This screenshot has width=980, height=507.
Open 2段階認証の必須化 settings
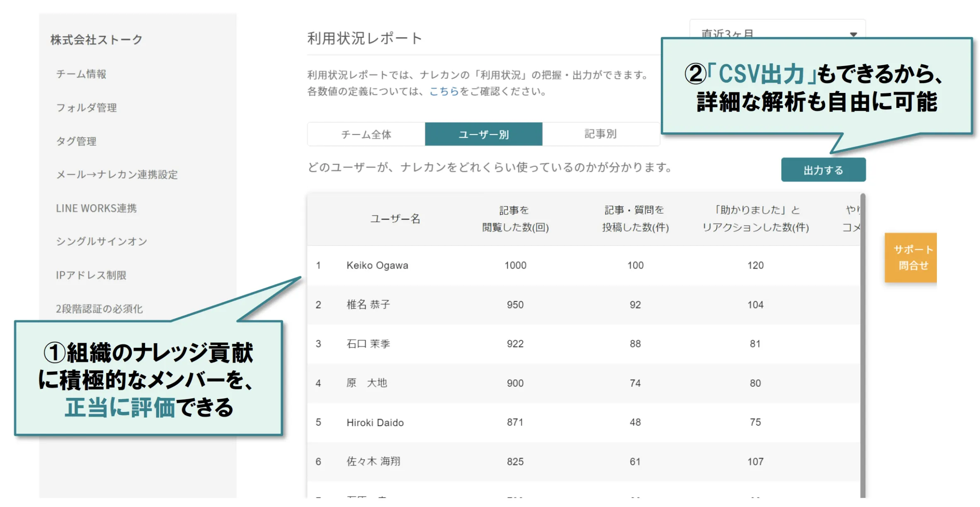point(99,309)
